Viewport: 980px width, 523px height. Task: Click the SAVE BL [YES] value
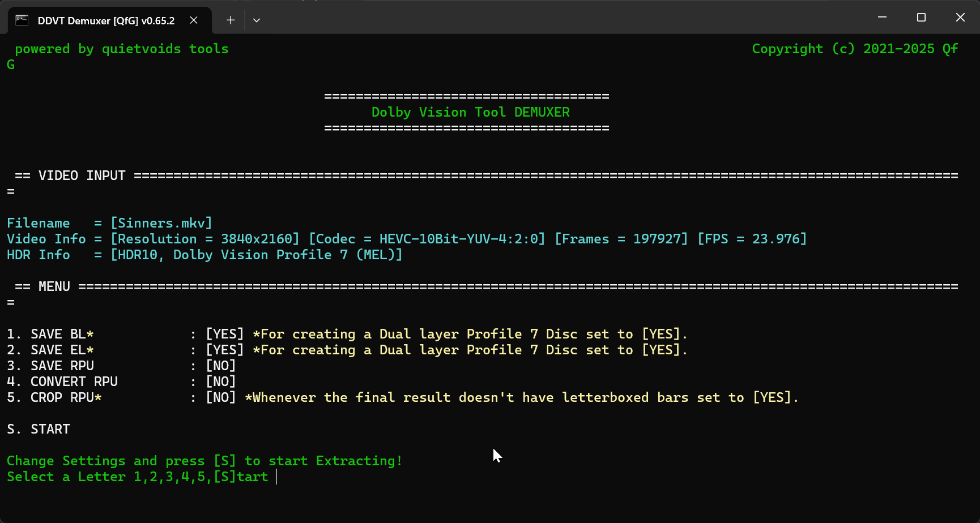224,334
